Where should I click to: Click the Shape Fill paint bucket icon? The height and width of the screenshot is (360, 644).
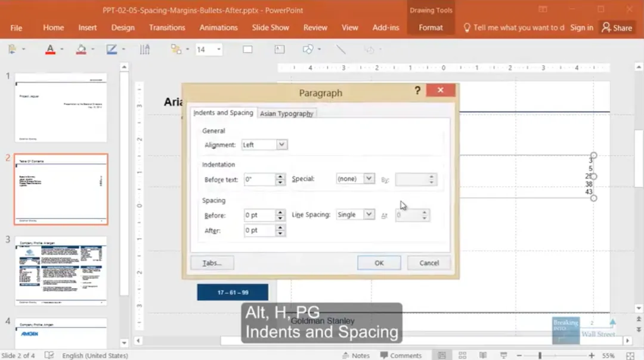[x=81, y=50]
